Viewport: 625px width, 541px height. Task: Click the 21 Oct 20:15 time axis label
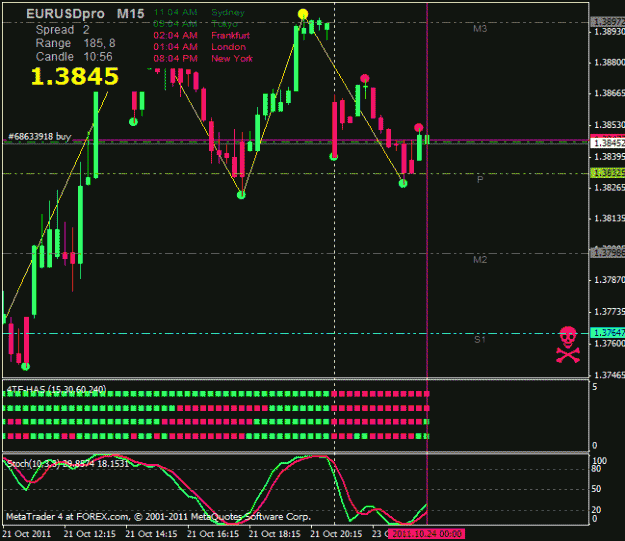click(x=336, y=534)
